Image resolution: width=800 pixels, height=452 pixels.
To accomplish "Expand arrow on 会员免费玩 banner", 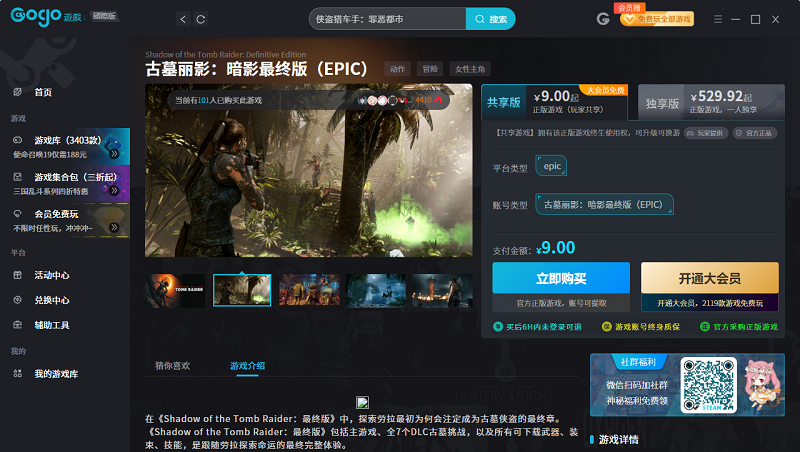I will click(x=114, y=227).
